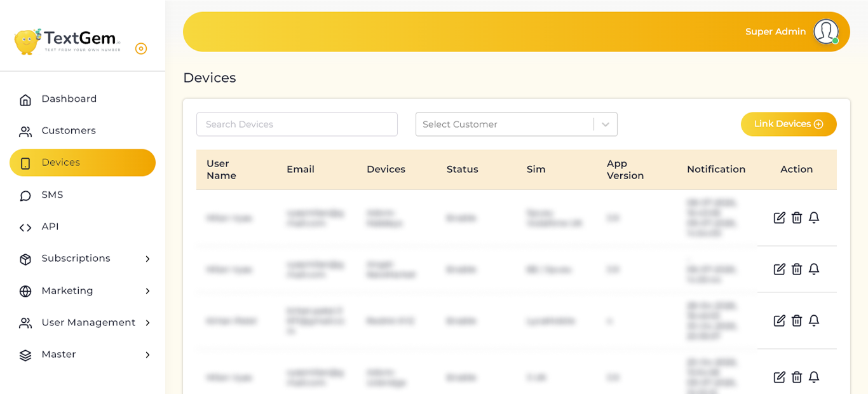
Task: Click bell icon in second table row
Action: [814, 269]
